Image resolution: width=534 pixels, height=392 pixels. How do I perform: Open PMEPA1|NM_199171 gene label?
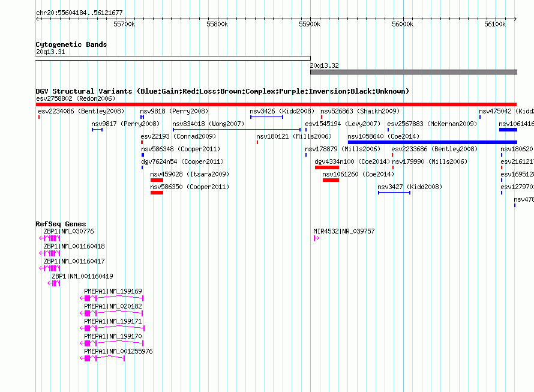click(113, 321)
